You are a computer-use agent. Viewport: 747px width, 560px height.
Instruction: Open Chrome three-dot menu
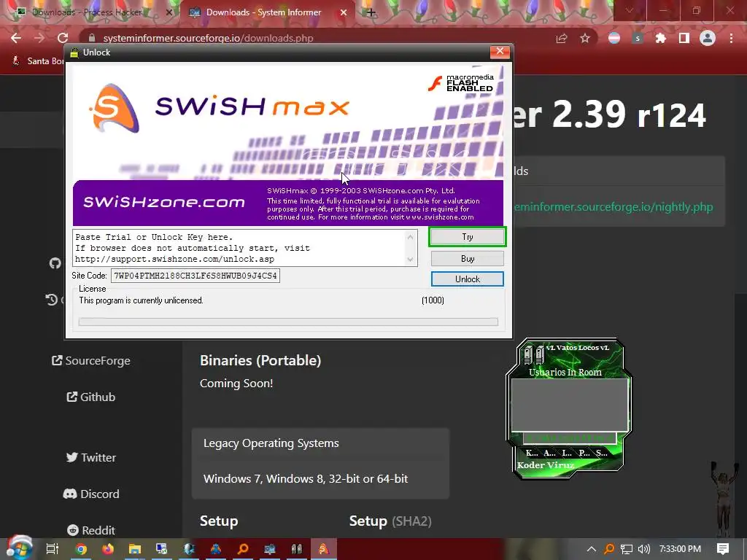[731, 38]
